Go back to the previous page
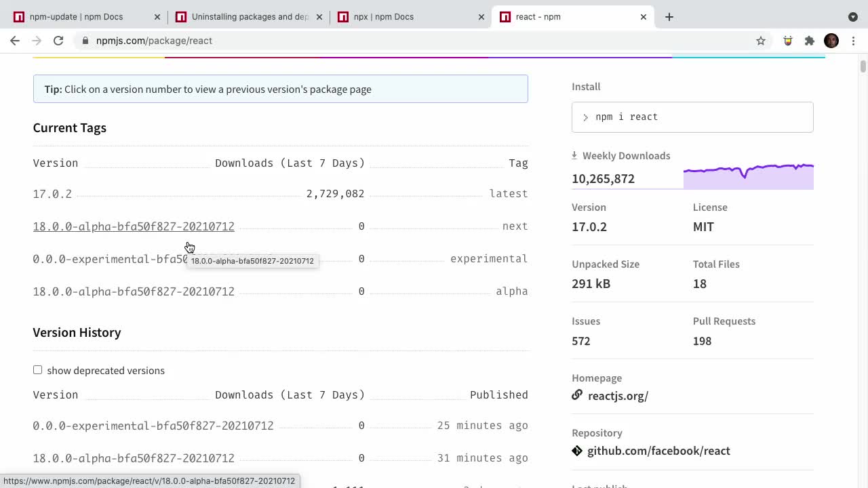 tap(15, 41)
